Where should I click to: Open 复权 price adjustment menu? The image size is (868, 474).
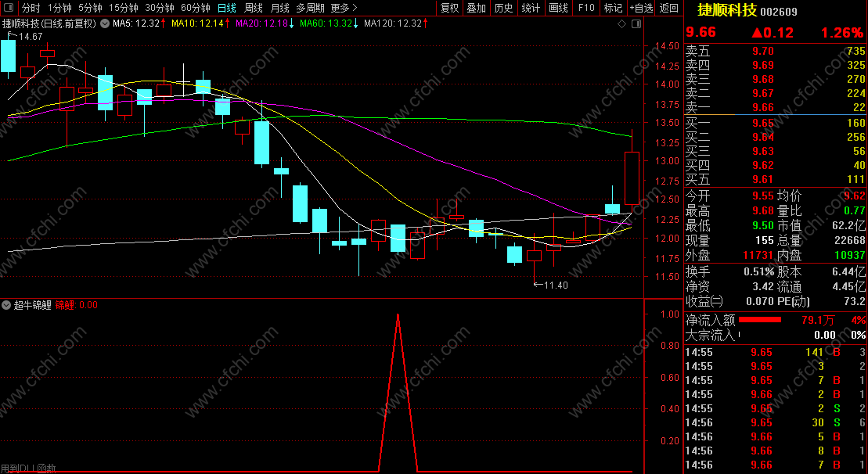tap(449, 8)
